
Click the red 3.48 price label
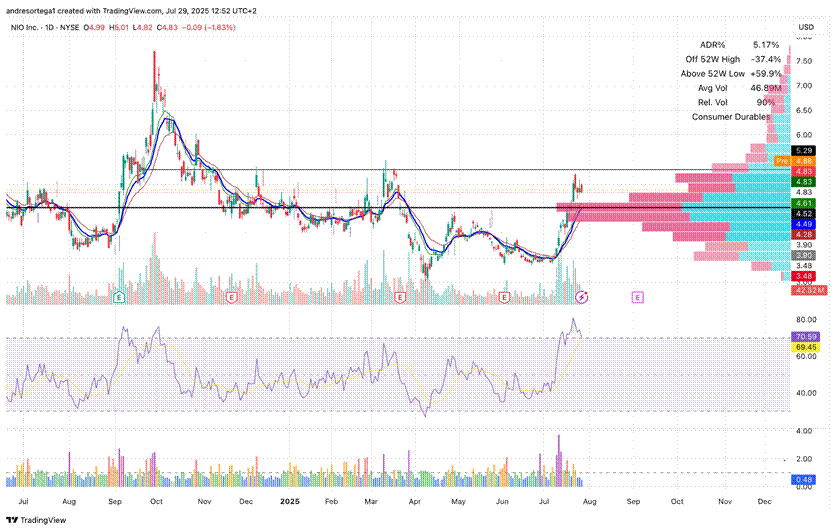(x=803, y=276)
